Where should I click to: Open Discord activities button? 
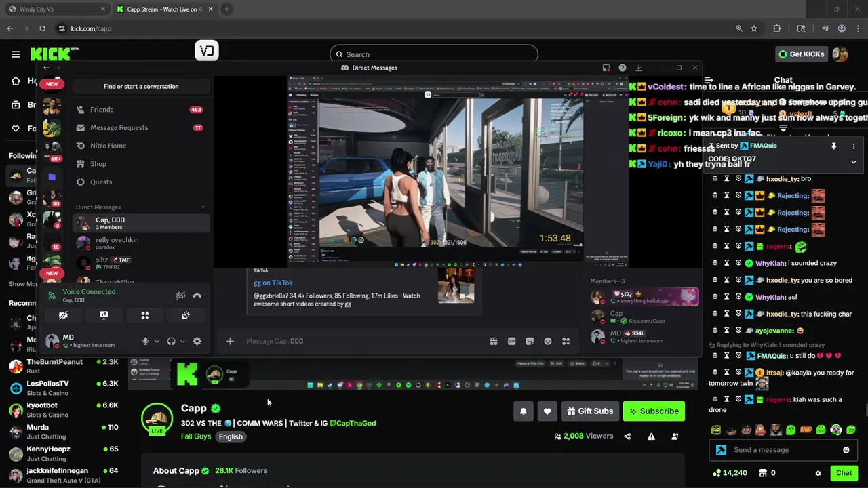tap(144, 316)
